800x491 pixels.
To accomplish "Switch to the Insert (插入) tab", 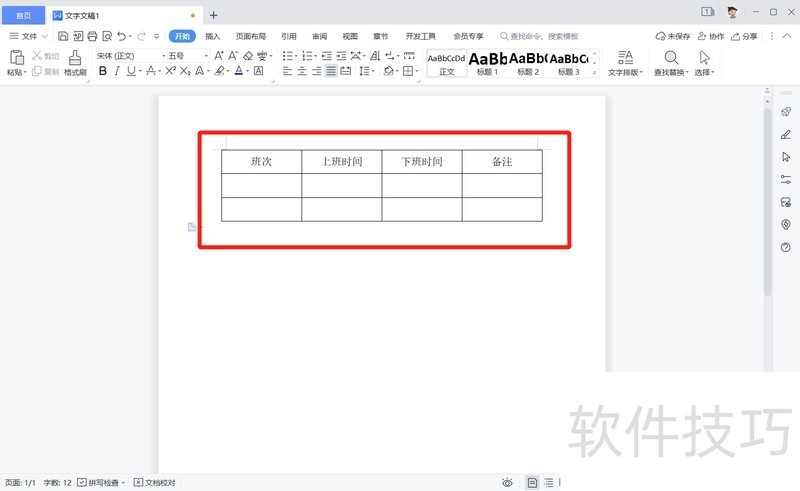I will [x=212, y=36].
